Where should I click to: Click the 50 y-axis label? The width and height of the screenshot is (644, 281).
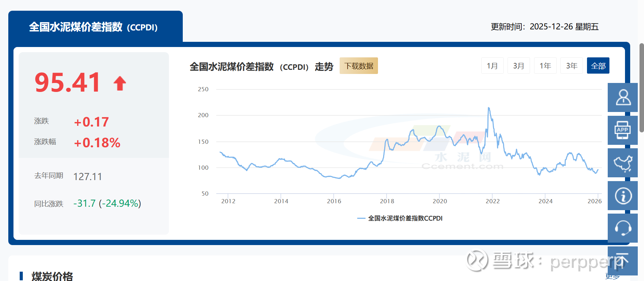[205, 194]
